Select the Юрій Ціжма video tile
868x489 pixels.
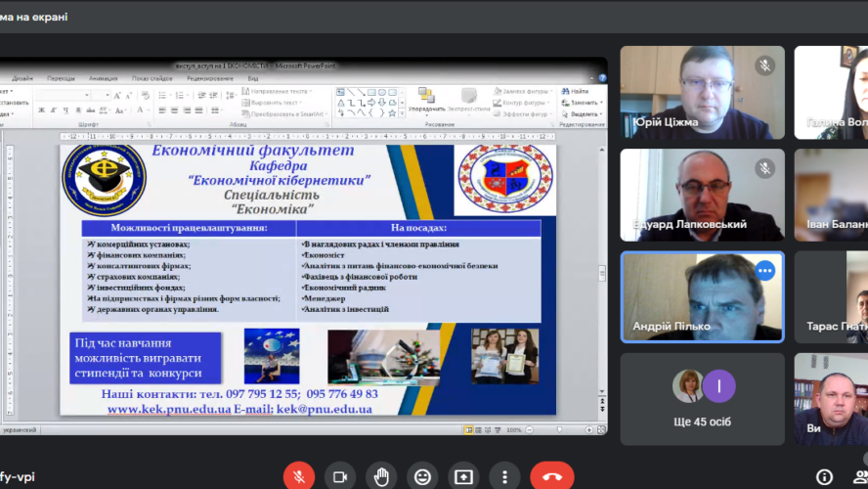tap(702, 93)
